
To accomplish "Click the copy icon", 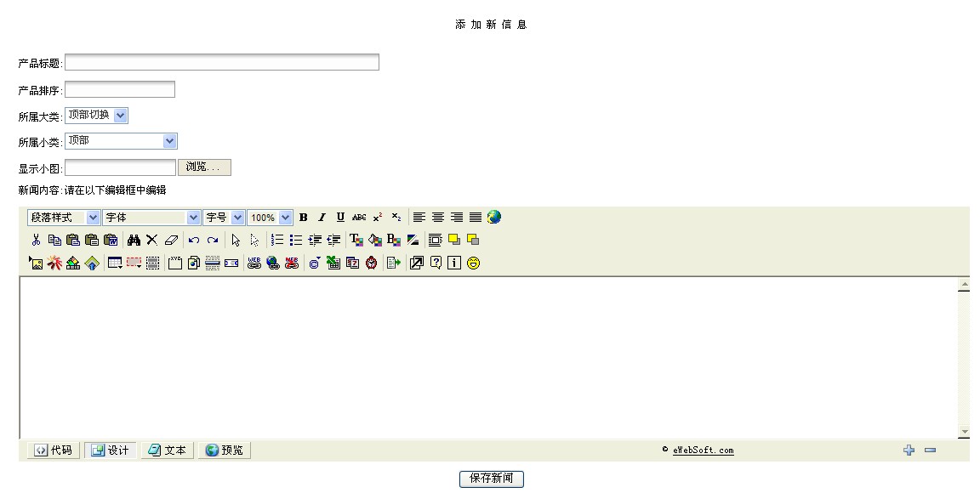I will point(54,240).
